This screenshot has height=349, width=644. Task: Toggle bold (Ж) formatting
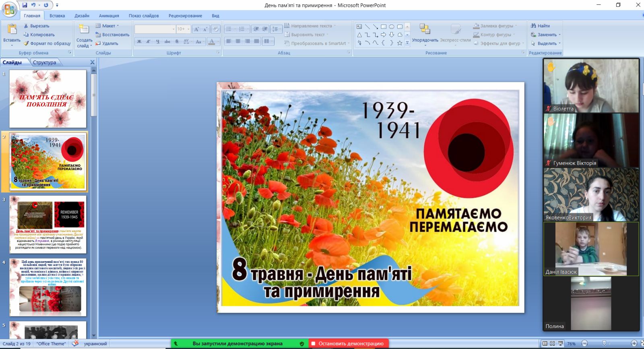pos(139,41)
